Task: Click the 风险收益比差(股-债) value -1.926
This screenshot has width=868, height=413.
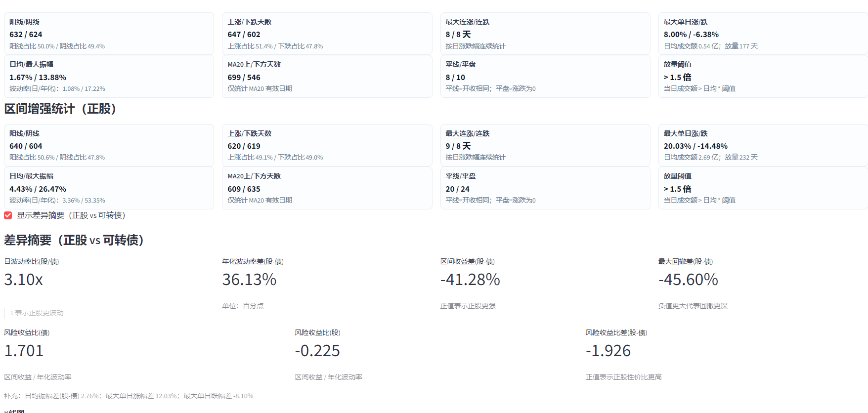Action: [608, 351]
